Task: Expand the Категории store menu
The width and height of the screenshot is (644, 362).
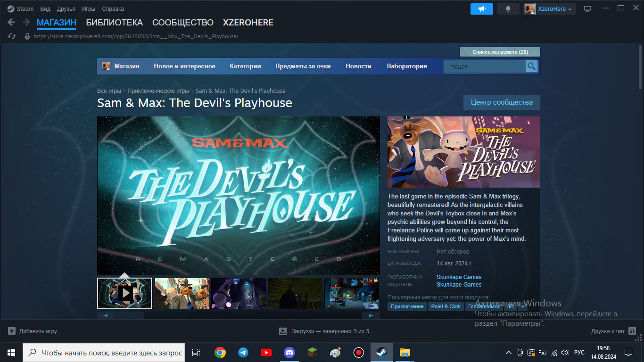Action: (245, 66)
